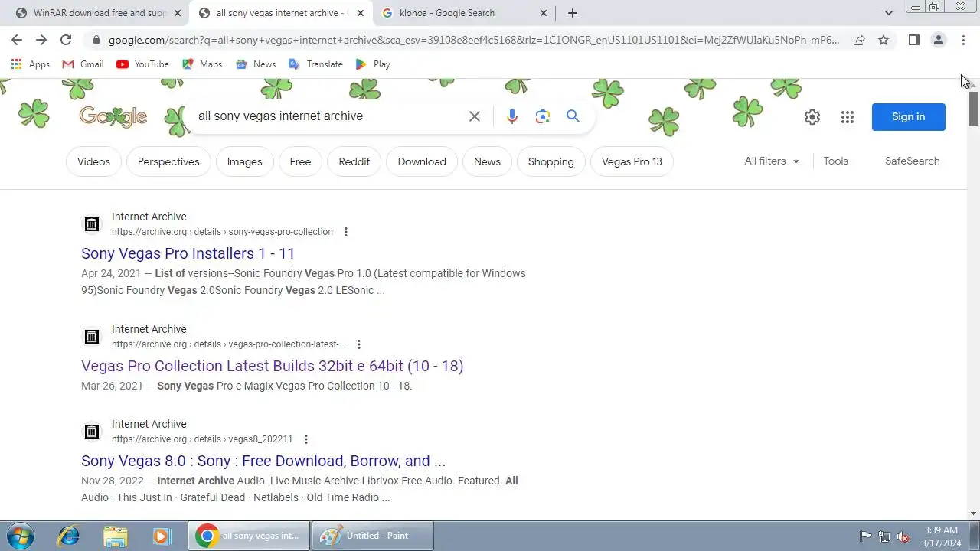The height and width of the screenshot is (551, 980).
Task: Open the Chrome three-dot menu
Action: [x=963, y=40]
